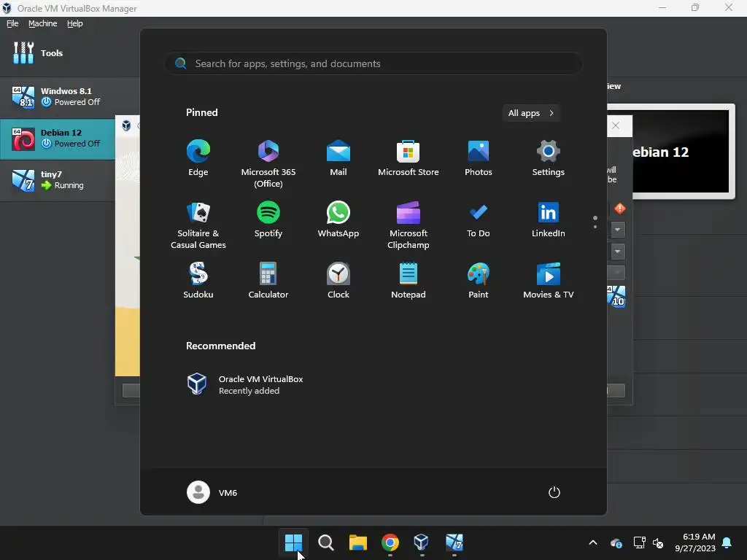Screen dimensions: 747x560
Task: Switch to VirtualBox Manager taskbar icon
Action: (x=422, y=542)
